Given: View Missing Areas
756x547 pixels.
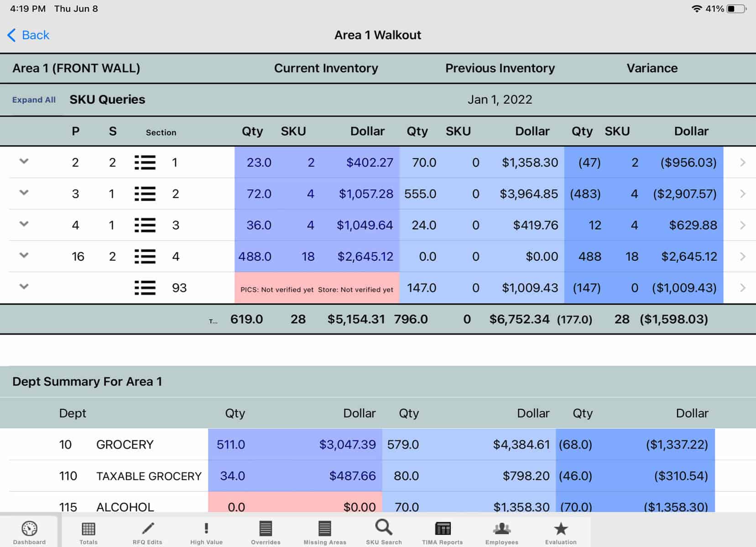Looking at the screenshot, I should [324, 531].
